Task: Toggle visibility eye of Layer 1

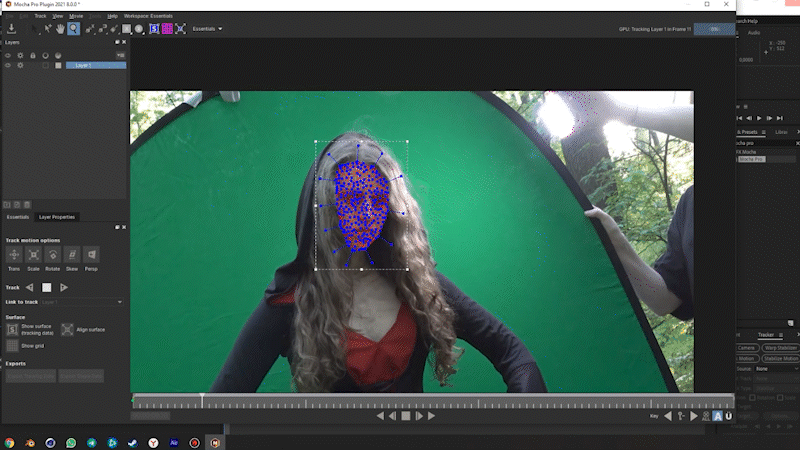Action: pos(8,65)
